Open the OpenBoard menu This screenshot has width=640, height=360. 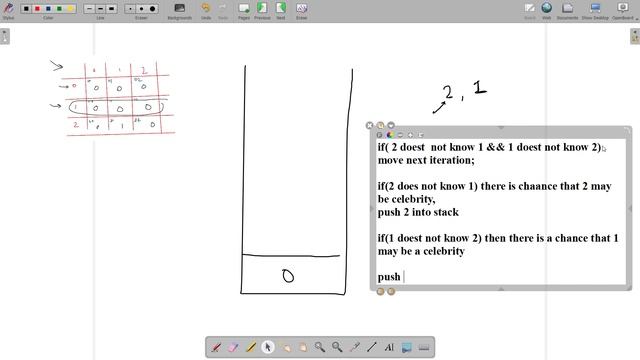point(623,11)
